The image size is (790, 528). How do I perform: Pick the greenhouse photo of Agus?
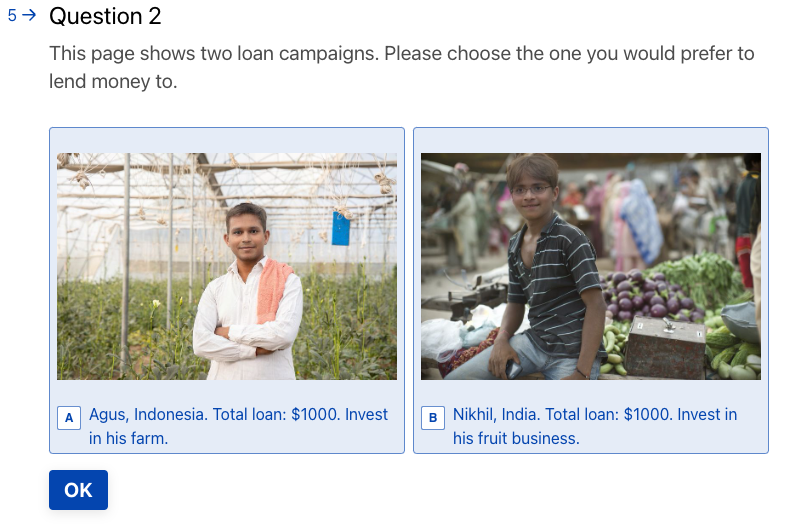pos(226,266)
